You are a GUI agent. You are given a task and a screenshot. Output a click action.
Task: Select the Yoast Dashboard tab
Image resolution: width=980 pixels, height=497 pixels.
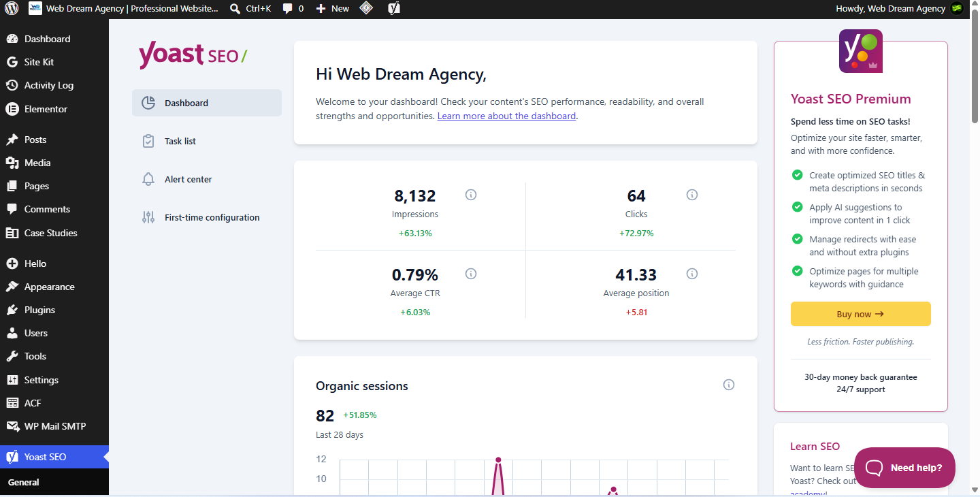(207, 103)
